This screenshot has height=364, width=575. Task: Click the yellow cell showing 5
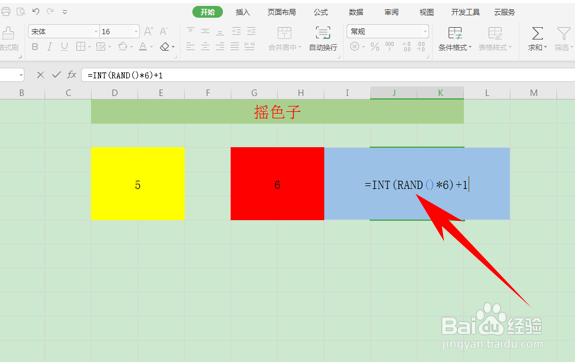[x=138, y=184]
